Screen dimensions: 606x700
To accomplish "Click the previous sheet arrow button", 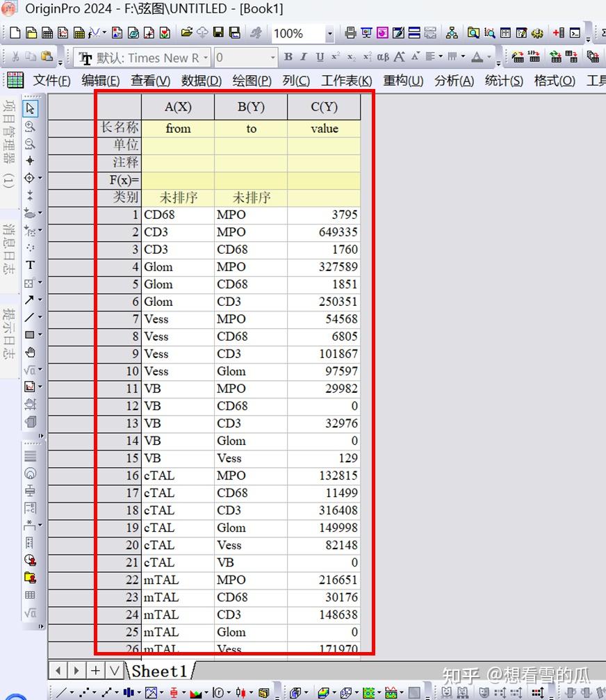I will tap(58, 671).
